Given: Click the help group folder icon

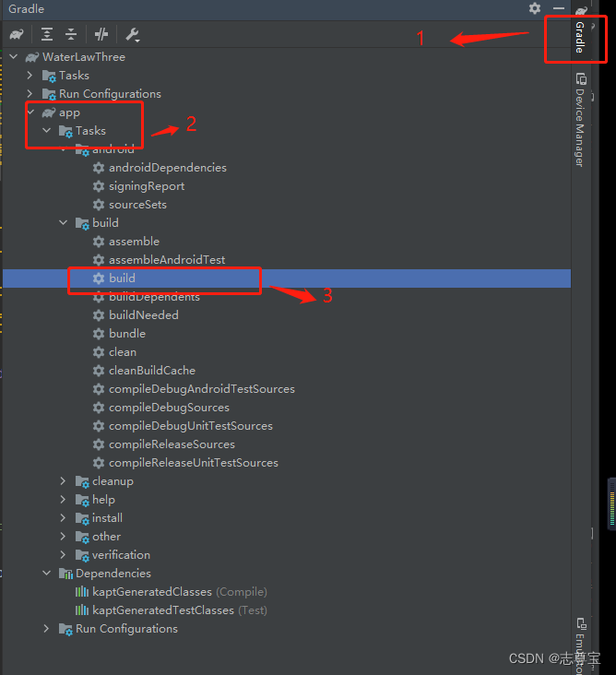Looking at the screenshot, I should pyautogui.click(x=82, y=500).
